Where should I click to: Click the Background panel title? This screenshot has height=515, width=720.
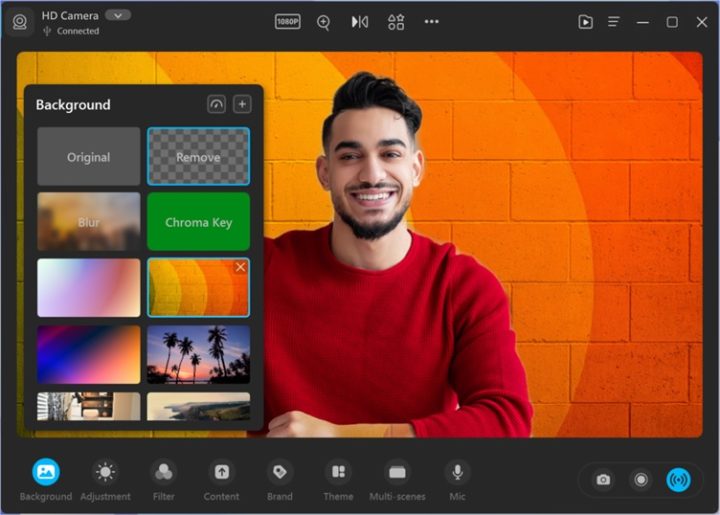tap(73, 105)
